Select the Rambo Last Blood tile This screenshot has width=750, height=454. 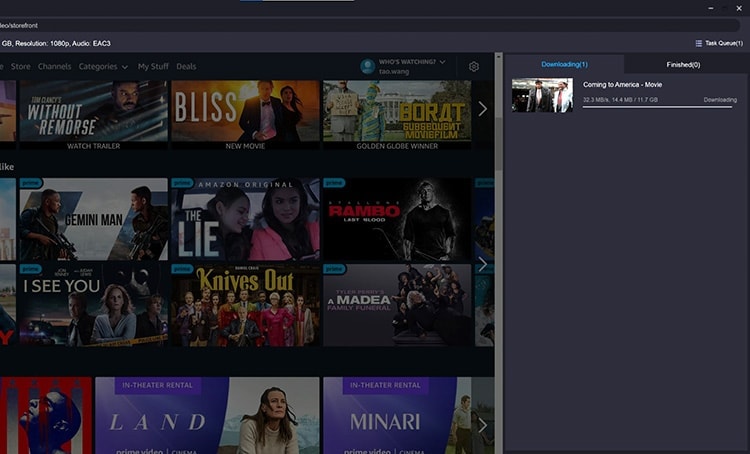pos(397,219)
